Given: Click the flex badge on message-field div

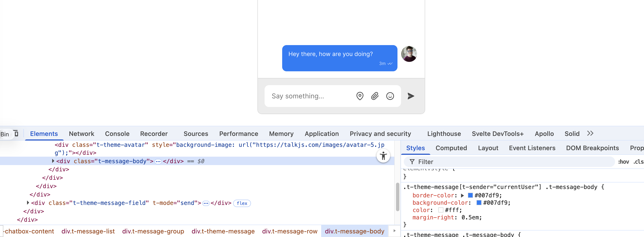Looking at the screenshot, I should coord(241,203).
